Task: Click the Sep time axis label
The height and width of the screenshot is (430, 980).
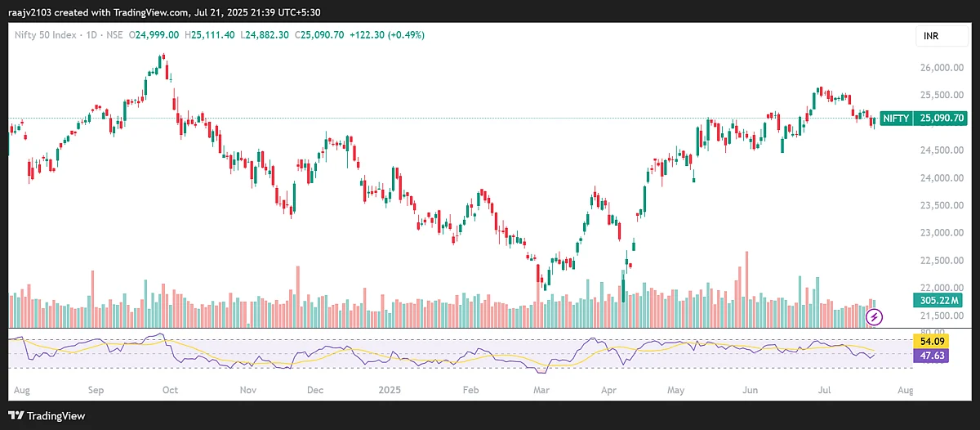Action: click(x=95, y=390)
